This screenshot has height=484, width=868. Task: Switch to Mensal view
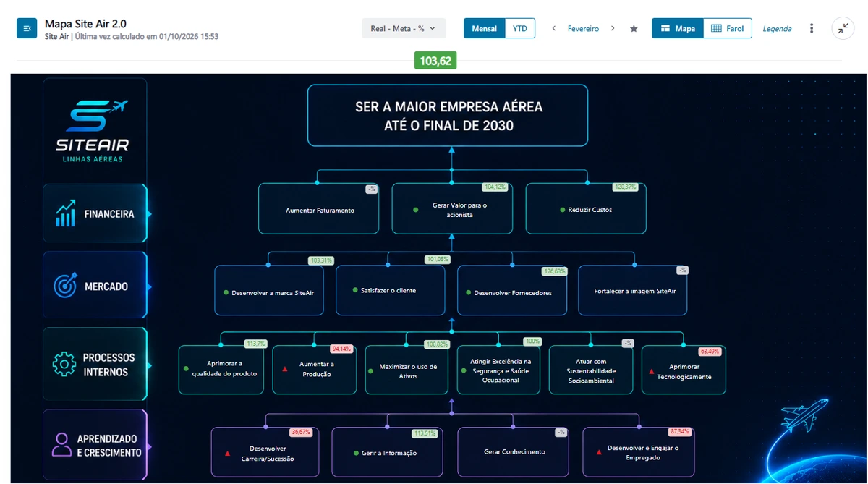[x=484, y=28]
